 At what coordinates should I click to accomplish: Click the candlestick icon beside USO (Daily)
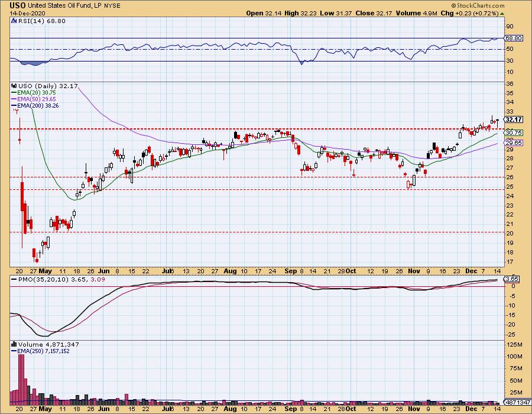pos(14,86)
